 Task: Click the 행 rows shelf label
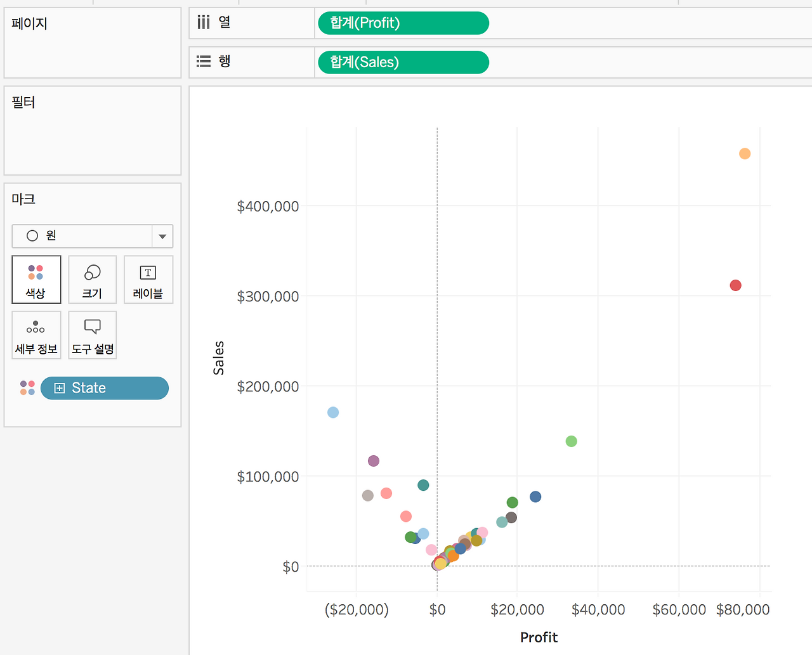click(x=225, y=62)
